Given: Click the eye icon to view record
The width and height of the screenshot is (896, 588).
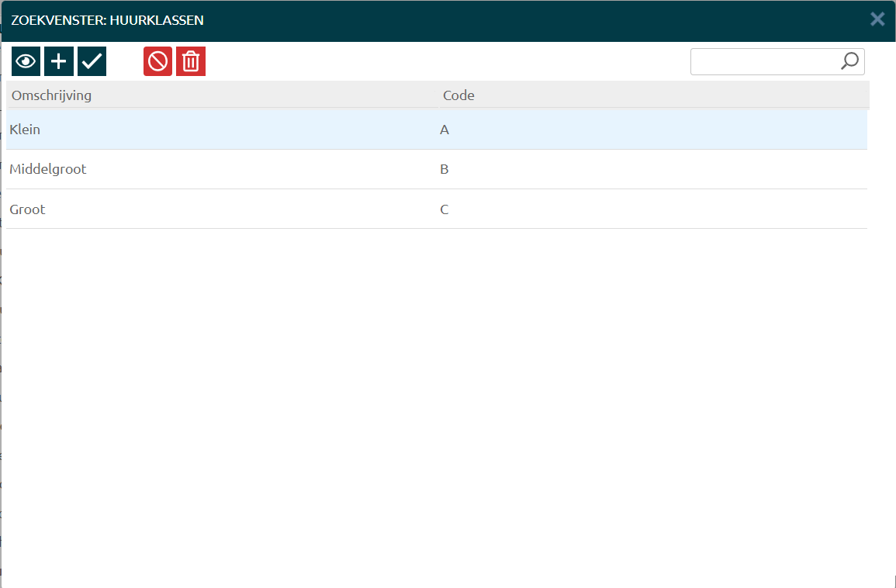Looking at the screenshot, I should 26,62.
